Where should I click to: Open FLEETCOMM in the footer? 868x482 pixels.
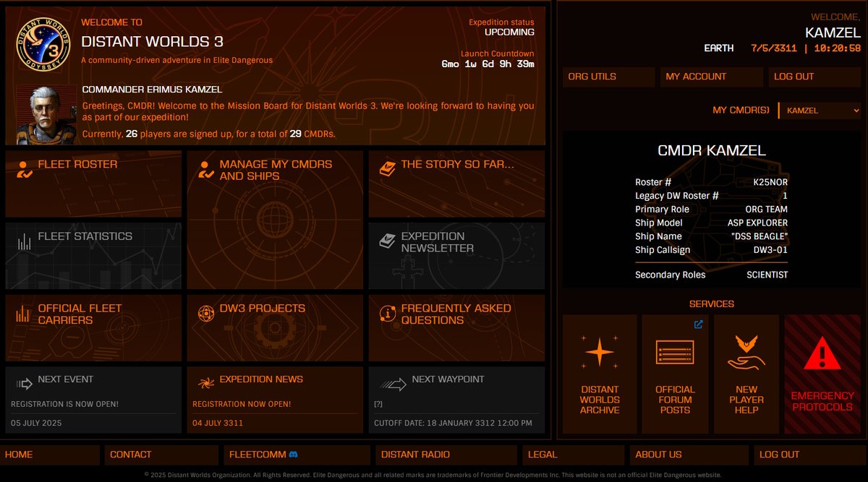[x=297, y=455]
